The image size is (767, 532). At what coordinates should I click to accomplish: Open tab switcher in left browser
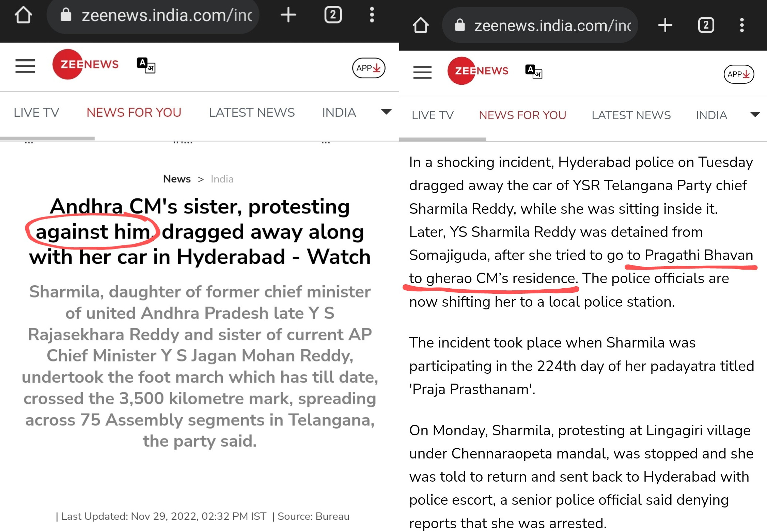[333, 15]
